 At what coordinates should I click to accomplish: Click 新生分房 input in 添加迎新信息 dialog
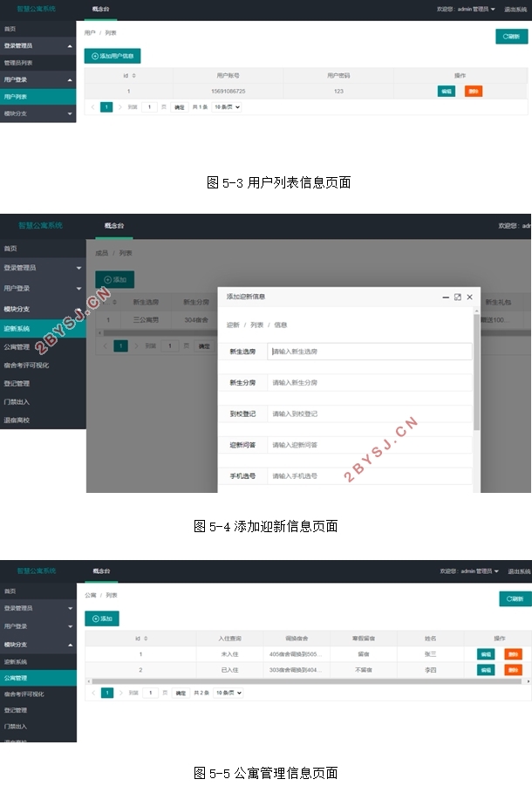[x=370, y=382]
